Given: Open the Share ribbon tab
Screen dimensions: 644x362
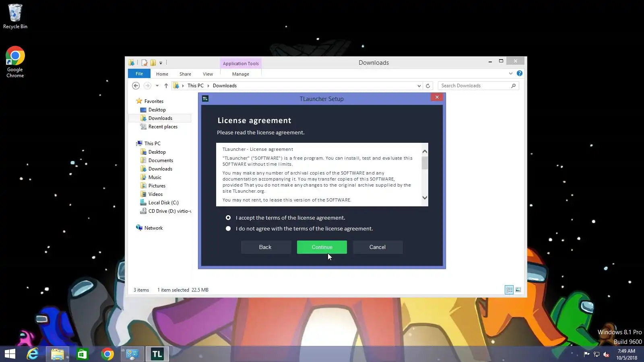Looking at the screenshot, I should pyautogui.click(x=185, y=74).
